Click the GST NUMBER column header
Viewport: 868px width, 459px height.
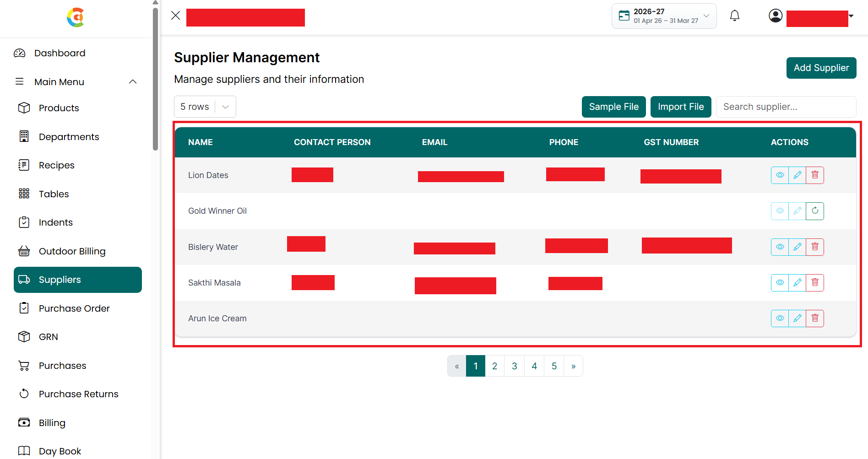(671, 142)
